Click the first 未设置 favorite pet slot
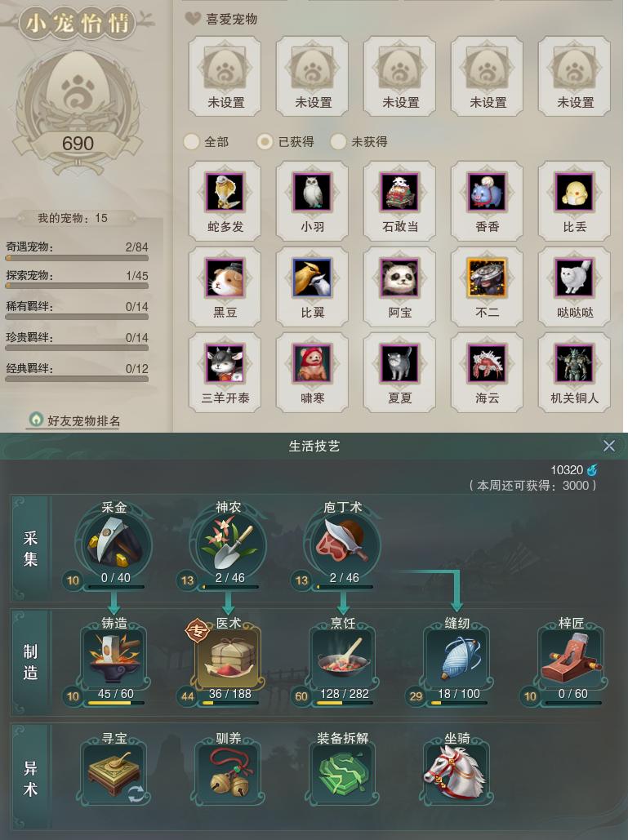Image resolution: width=628 pixels, height=840 pixels. (x=225, y=76)
